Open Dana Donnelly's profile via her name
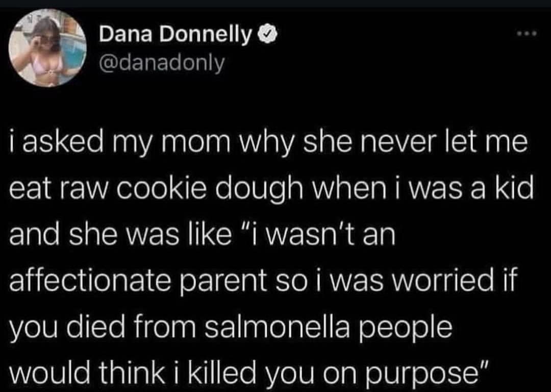The image size is (551, 392). point(176,34)
